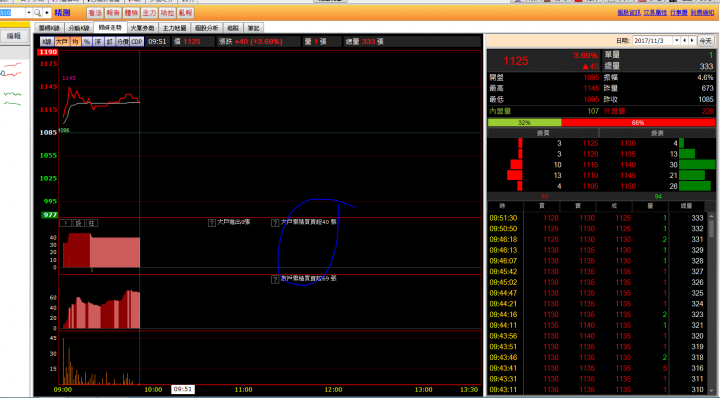
Task: Toggle the % percent scale button
Action: click(87, 42)
